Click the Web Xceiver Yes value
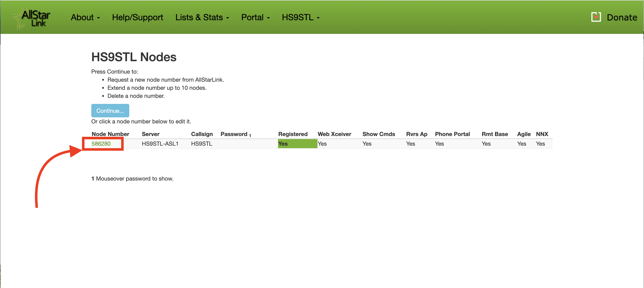Viewport: 644px width, 288px height. [x=322, y=144]
